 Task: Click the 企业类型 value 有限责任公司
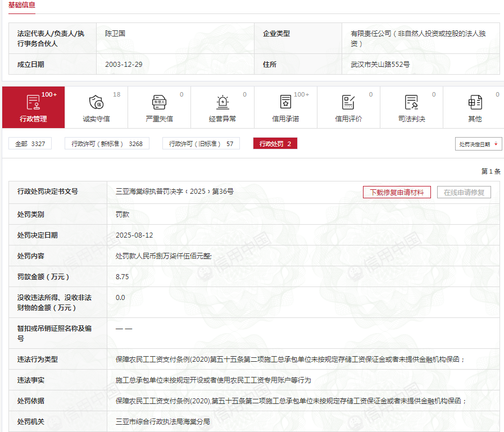click(418, 38)
